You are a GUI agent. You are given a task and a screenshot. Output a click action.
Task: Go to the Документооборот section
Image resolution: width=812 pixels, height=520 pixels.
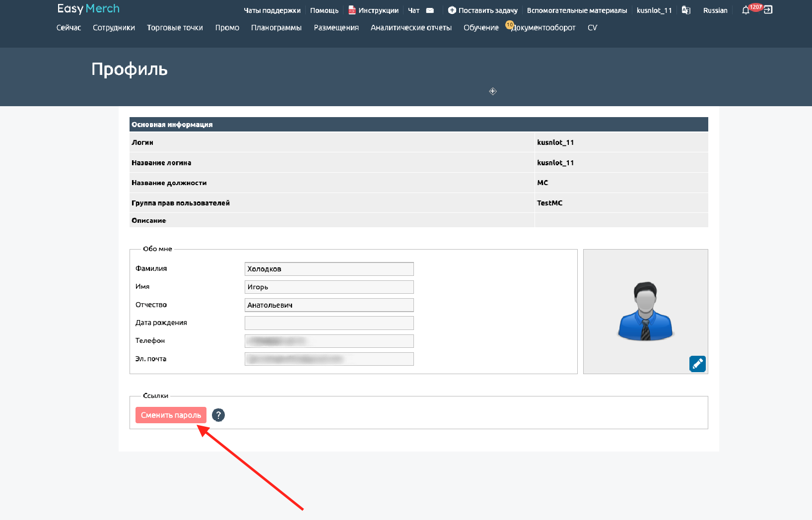(x=543, y=28)
